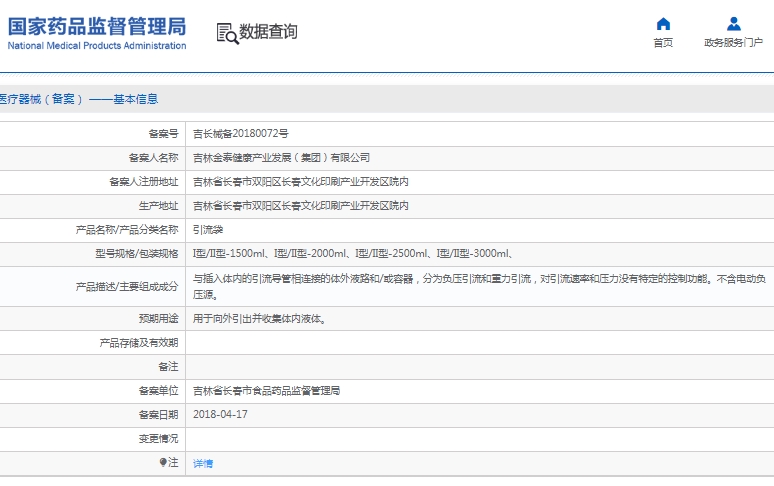Select product name 引流袋
Image resolution: width=774 pixels, height=486 pixels.
pos(208,230)
